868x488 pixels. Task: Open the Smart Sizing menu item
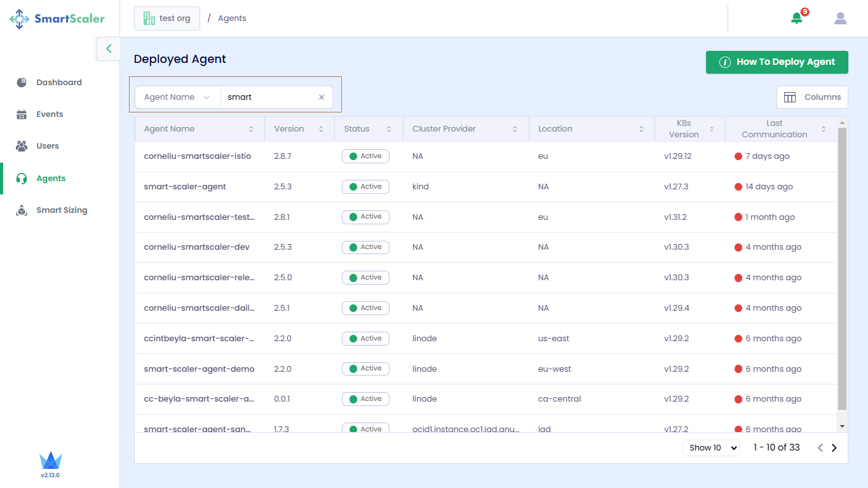click(x=62, y=210)
